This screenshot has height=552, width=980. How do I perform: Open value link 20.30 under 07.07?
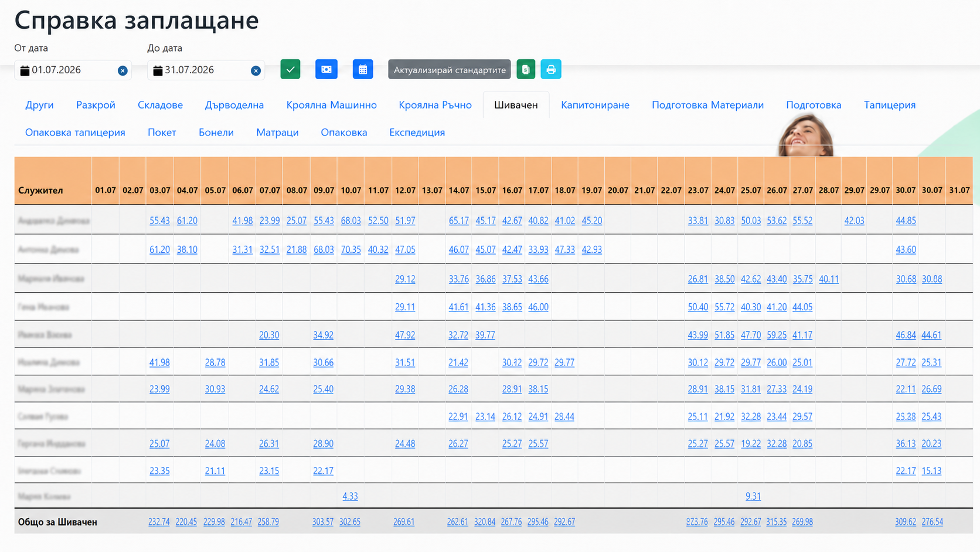click(269, 336)
